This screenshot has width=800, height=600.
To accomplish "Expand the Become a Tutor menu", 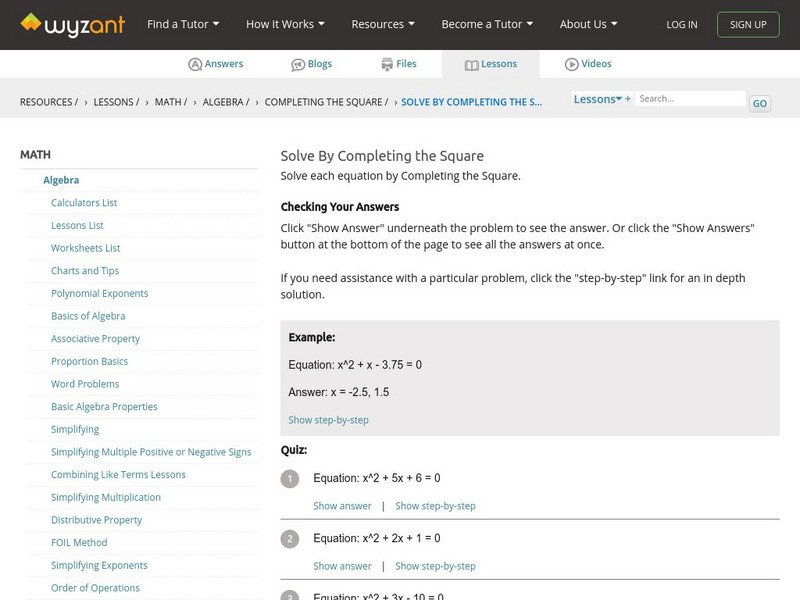I will coord(487,24).
